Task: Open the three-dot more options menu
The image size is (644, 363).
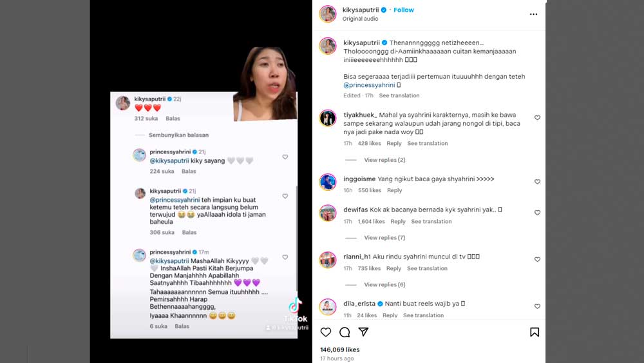Action: click(533, 14)
